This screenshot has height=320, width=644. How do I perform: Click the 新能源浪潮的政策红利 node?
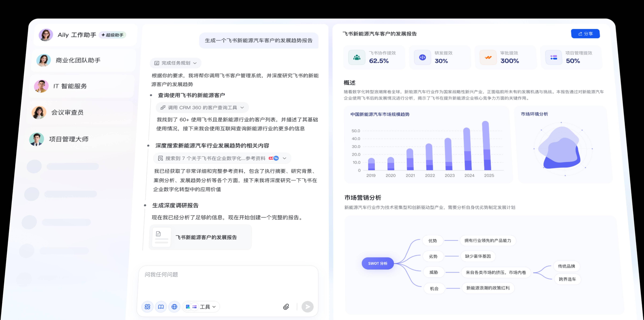click(488, 288)
